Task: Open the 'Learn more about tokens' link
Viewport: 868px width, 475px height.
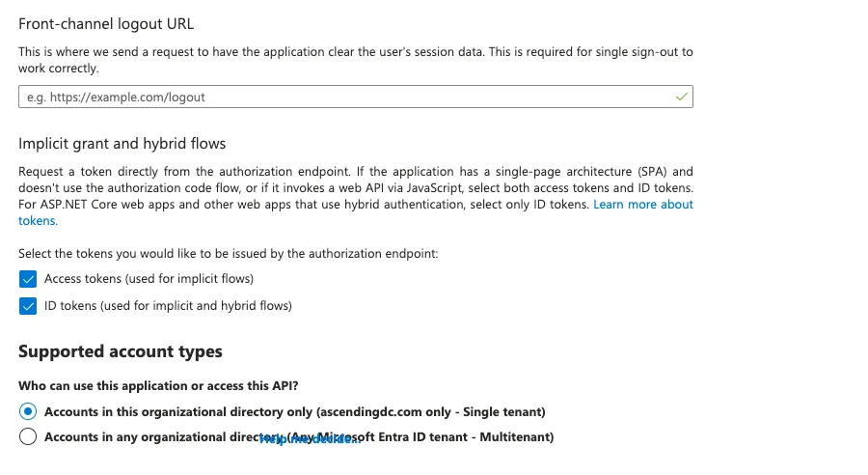Action: tap(642, 205)
